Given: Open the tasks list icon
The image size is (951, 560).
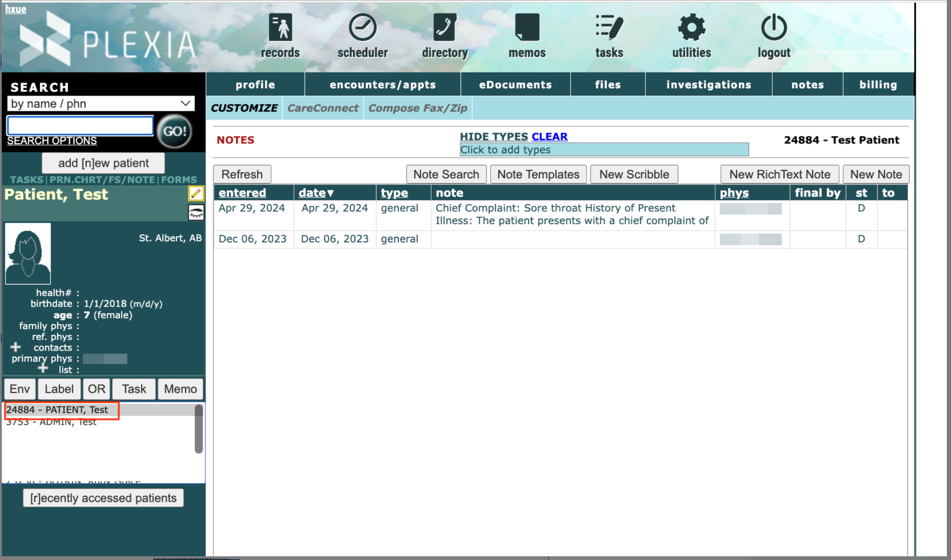Looking at the screenshot, I should (x=609, y=27).
